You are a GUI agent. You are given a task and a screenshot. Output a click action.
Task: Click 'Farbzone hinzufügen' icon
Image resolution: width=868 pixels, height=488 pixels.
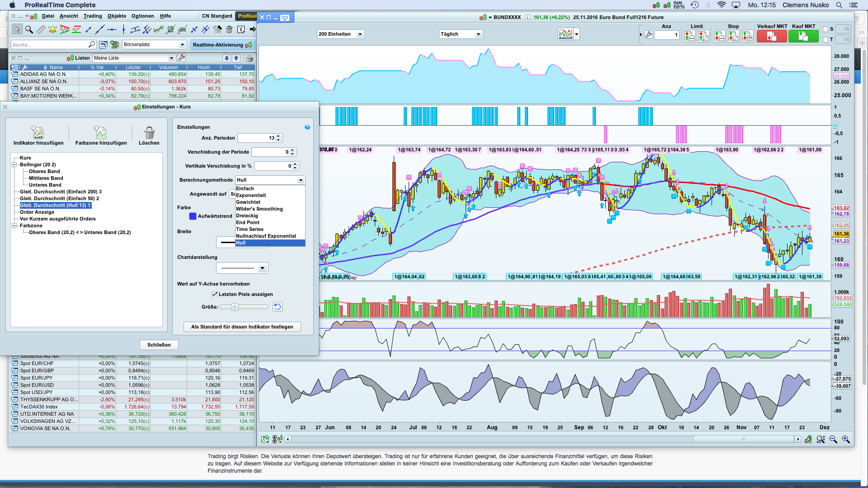click(100, 133)
